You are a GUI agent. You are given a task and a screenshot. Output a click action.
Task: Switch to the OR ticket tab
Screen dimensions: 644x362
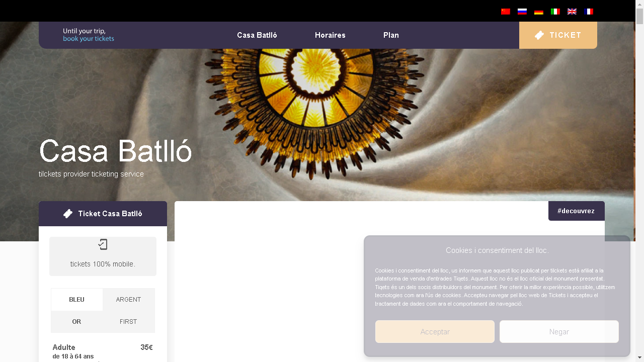pos(77,322)
